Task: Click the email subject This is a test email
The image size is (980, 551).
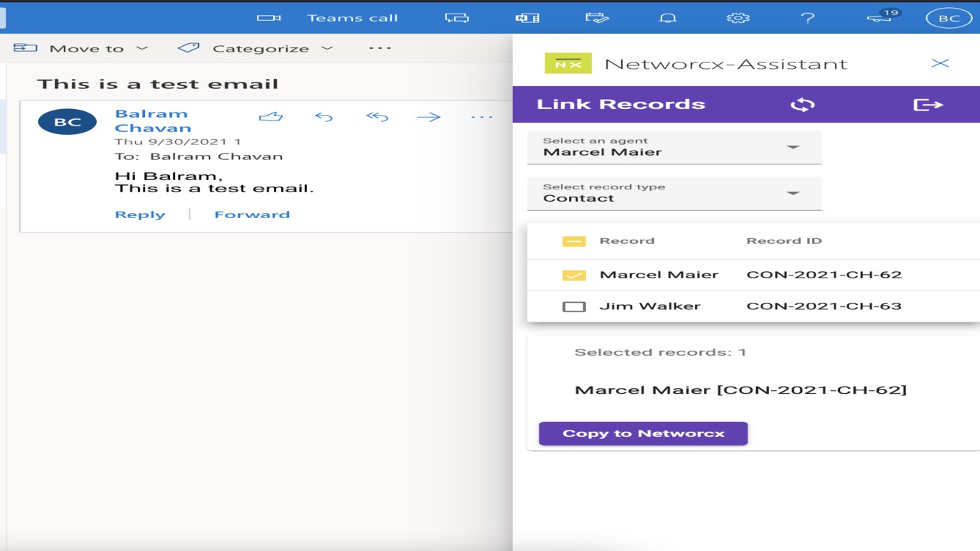Action: coord(158,84)
